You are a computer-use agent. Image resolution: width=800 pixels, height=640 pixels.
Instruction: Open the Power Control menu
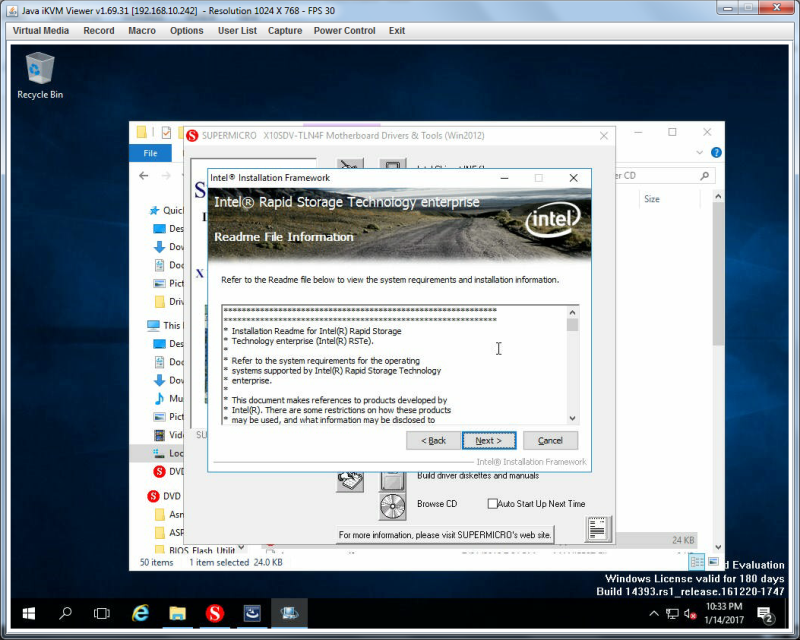click(x=344, y=31)
